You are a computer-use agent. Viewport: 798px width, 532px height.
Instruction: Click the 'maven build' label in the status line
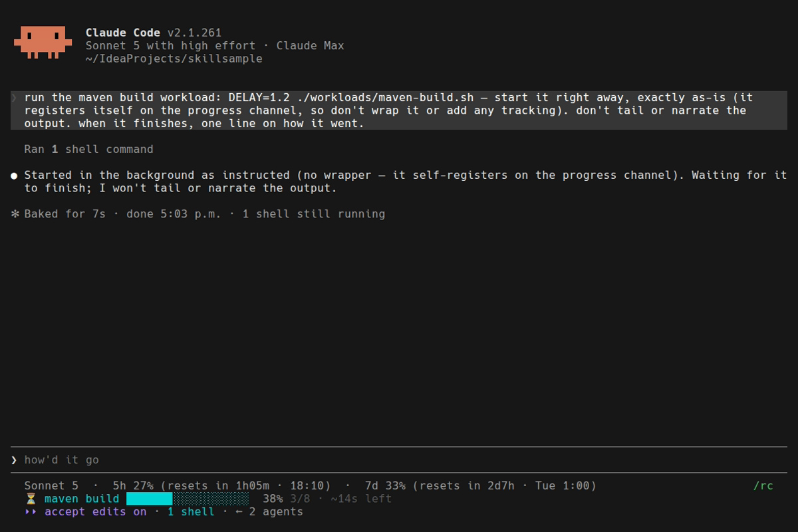pyautogui.click(x=82, y=499)
